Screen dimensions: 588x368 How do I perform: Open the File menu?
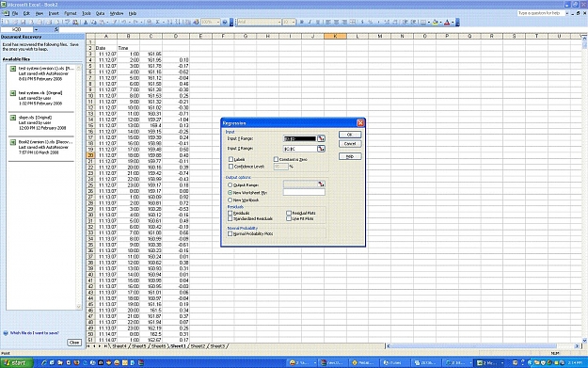click(15, 13)
